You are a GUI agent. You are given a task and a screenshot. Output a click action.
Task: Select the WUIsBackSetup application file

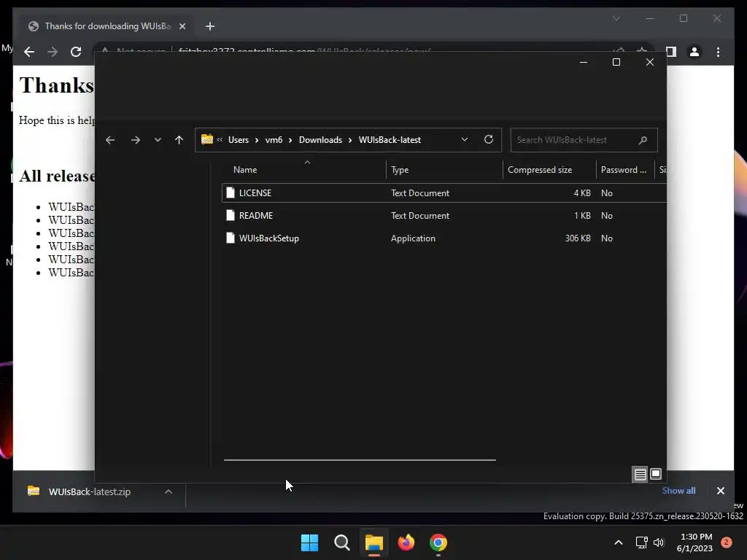point(444,238)
